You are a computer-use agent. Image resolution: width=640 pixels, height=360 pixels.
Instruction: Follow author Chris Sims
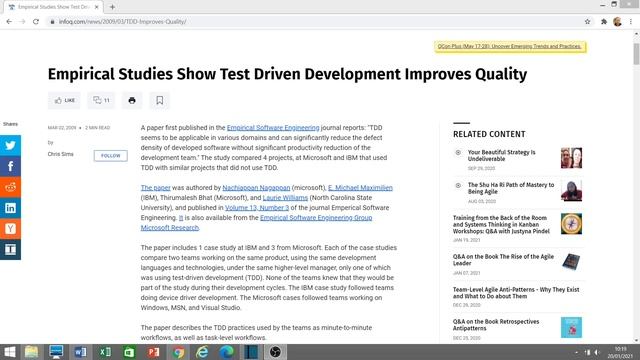(x=110, y=156)
